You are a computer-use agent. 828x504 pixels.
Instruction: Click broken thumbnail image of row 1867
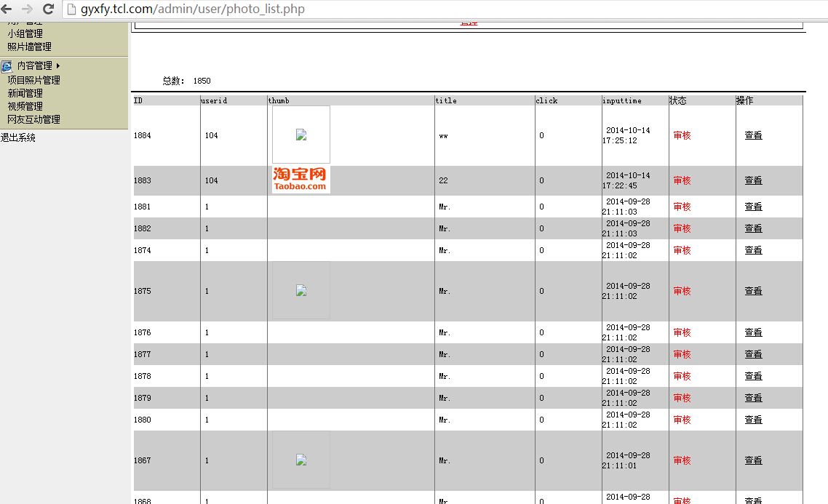click(x=301, y=460)
